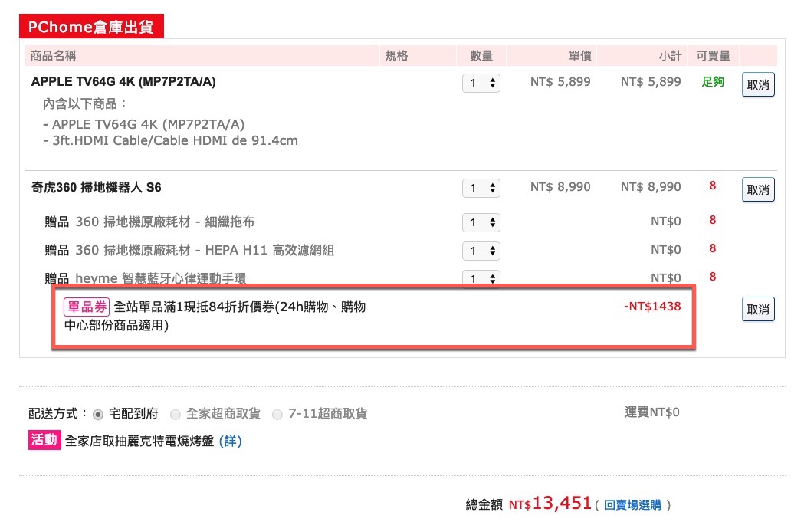Viewport: 804px width, 532px height.
Task: Open quantity dropdown for HEPA H11 高效濾網組 gift
Action: click(481, 251)
